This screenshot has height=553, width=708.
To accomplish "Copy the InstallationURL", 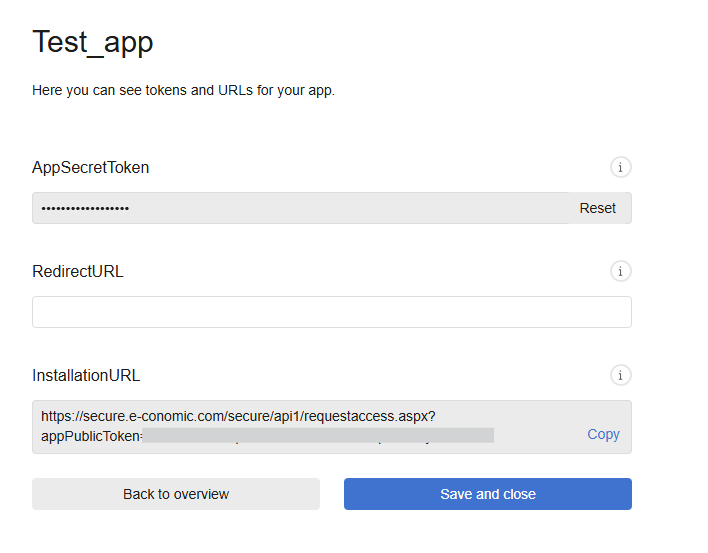I will pos(603,434).
